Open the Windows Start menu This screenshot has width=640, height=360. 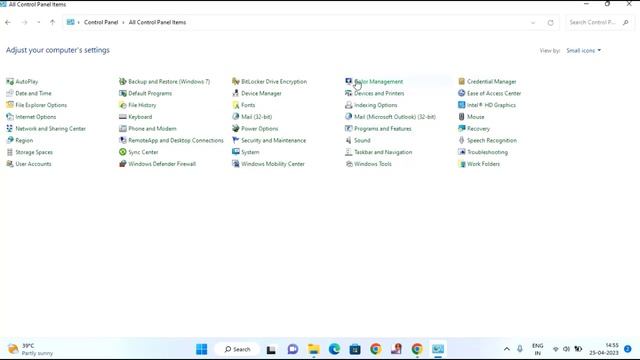click(202, 349)
